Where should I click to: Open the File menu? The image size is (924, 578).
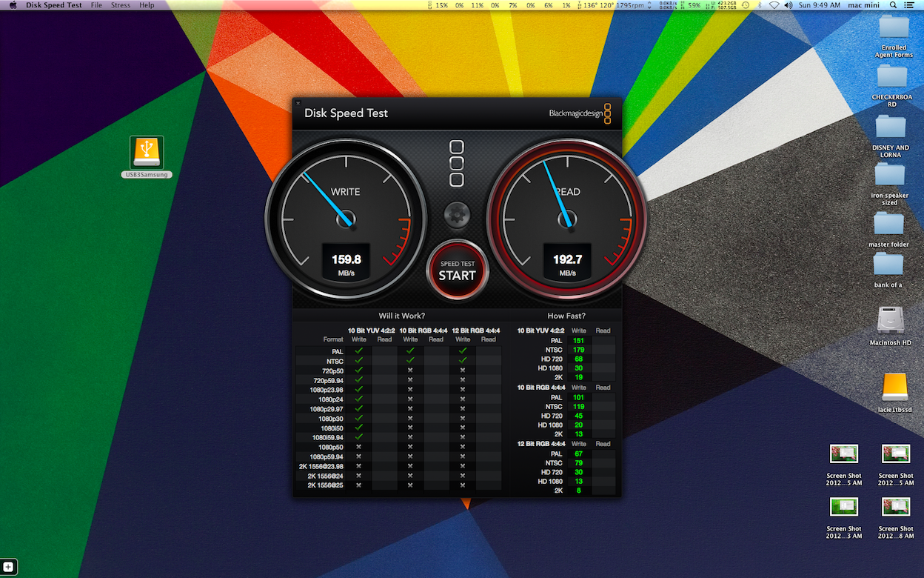pos(96,5)
